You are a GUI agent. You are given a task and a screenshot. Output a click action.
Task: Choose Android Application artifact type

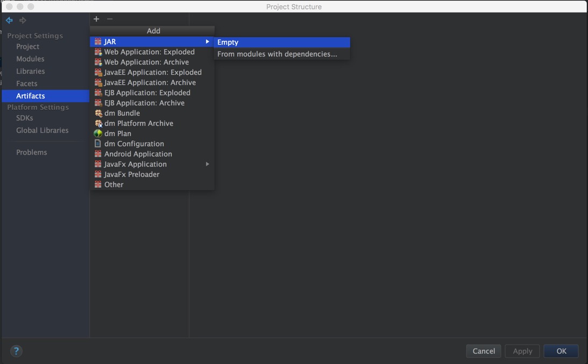click(138, 154)
